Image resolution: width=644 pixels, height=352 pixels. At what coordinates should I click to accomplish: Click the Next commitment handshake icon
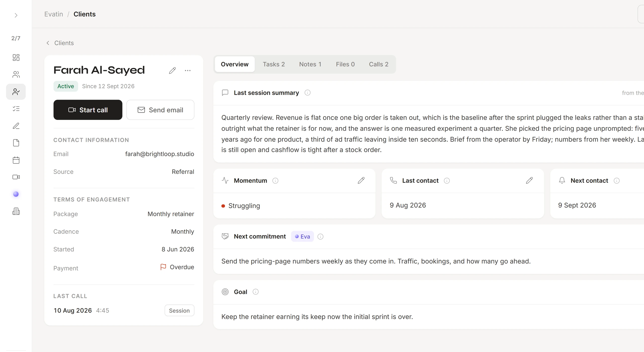225,236
